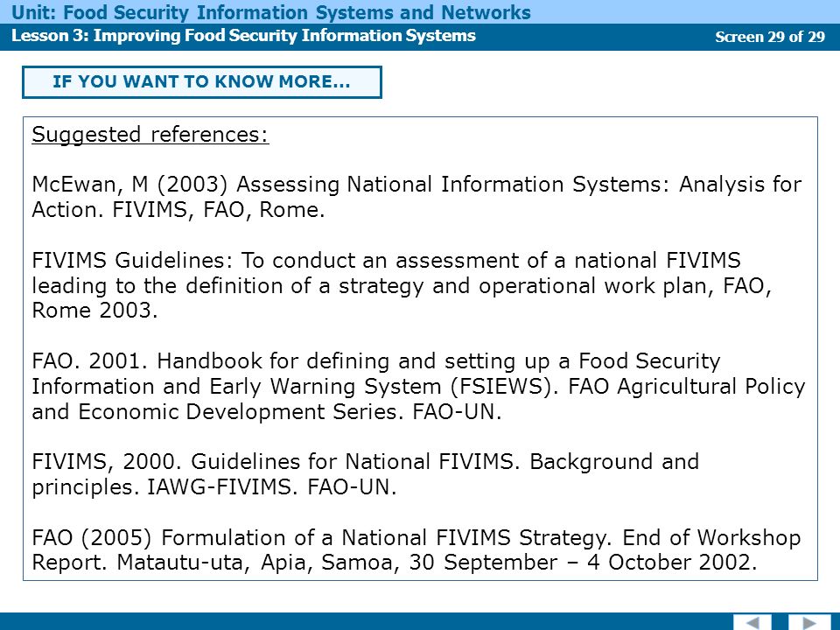Click the 'Lesson 3: Improving Food Security Information Systems' title
This screenshot has width=840, height=630.
(244, 35)
